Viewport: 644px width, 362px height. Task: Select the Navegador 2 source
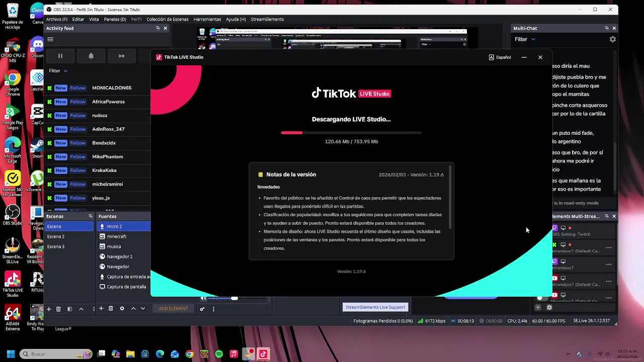pyautogui.click(x=124, y=256)
